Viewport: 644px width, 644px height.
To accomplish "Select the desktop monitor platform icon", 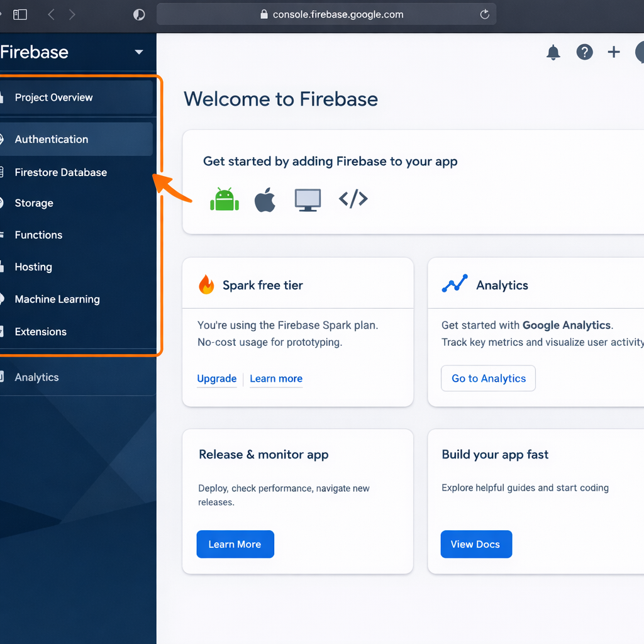I will (308, 200).
